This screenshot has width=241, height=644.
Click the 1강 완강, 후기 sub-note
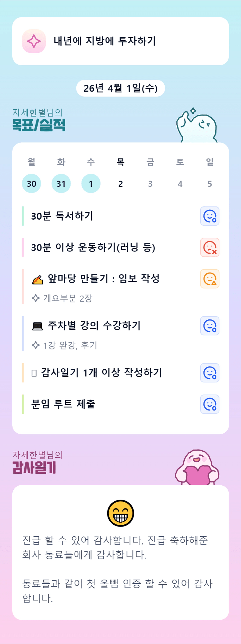point(70,345)
